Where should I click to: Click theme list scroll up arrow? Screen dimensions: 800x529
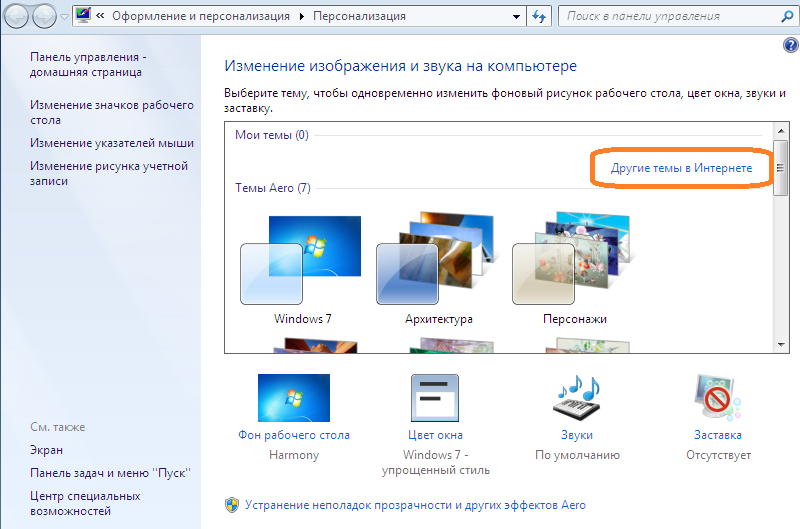(781, 131)
